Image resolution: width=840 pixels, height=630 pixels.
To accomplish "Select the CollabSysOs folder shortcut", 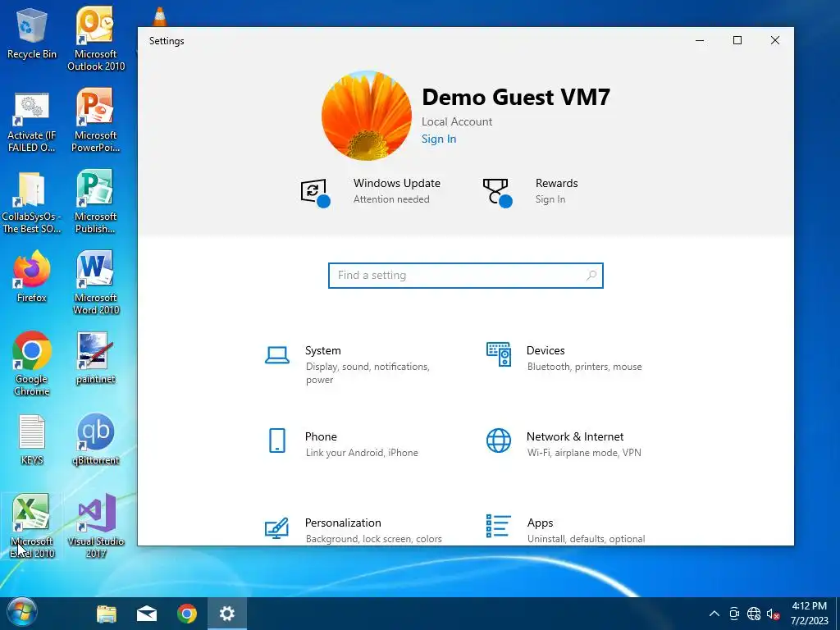I will coord(32,202).
